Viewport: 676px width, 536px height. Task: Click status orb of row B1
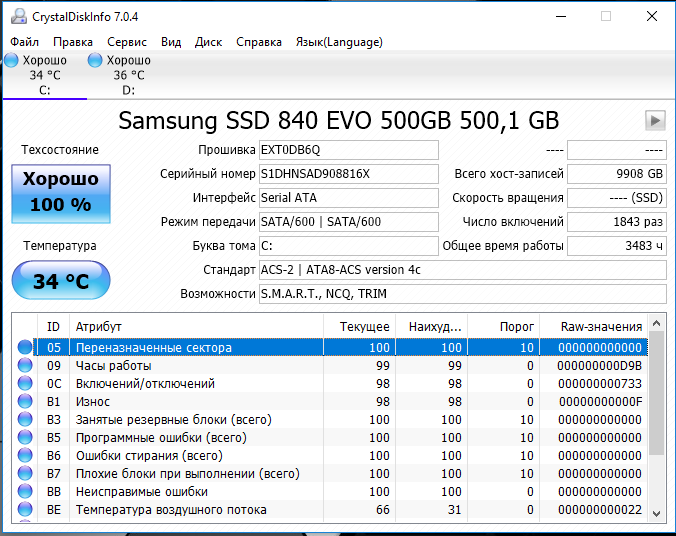25,401
